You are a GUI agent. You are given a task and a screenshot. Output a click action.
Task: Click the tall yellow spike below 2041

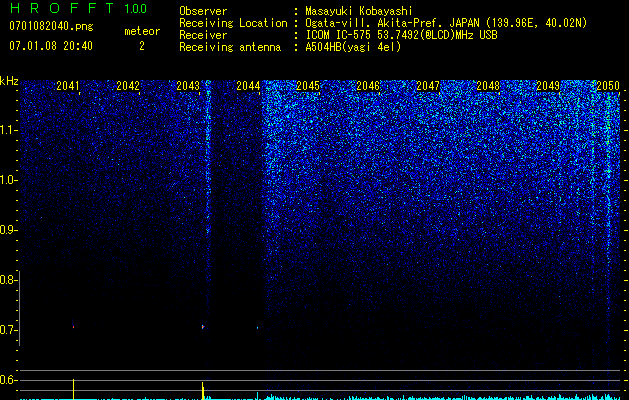(x=73, y=389)
